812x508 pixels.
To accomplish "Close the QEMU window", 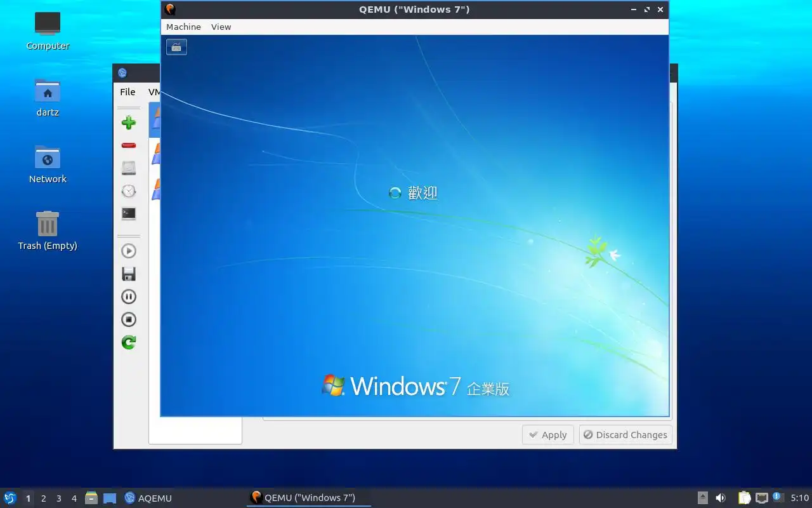I will pyautogui.click(x=660, y=10).
